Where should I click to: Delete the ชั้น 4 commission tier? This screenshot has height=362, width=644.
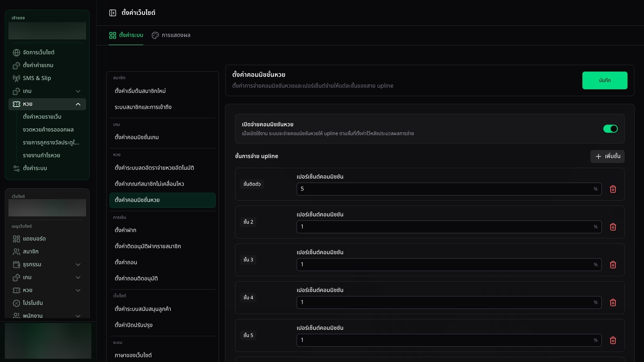(x=613, y=302)
